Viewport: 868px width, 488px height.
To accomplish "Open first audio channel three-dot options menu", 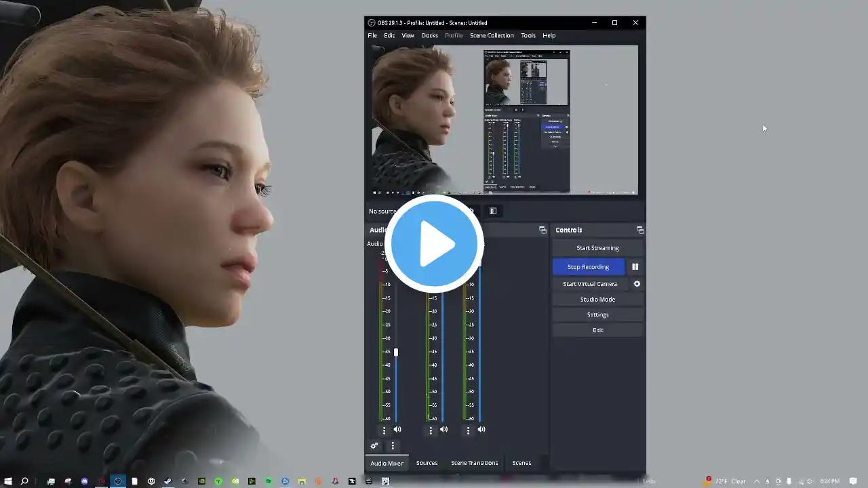I will (384, 430).
